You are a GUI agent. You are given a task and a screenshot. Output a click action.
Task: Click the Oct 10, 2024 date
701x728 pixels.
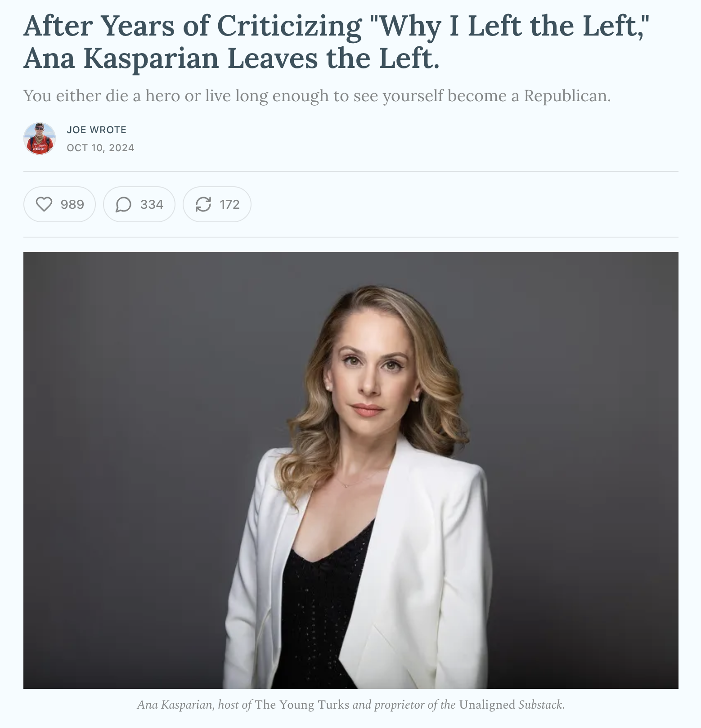pos(100,148)
